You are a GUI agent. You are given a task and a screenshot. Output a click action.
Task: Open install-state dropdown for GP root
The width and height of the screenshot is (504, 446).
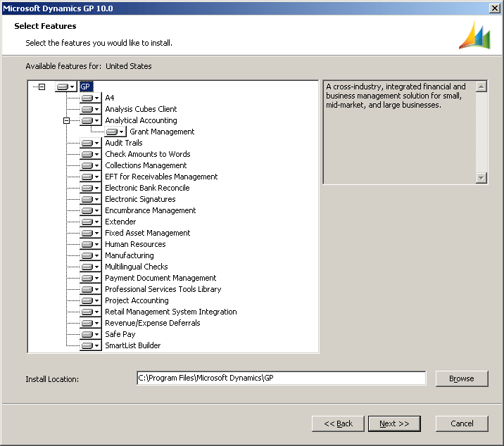point(66,87)
